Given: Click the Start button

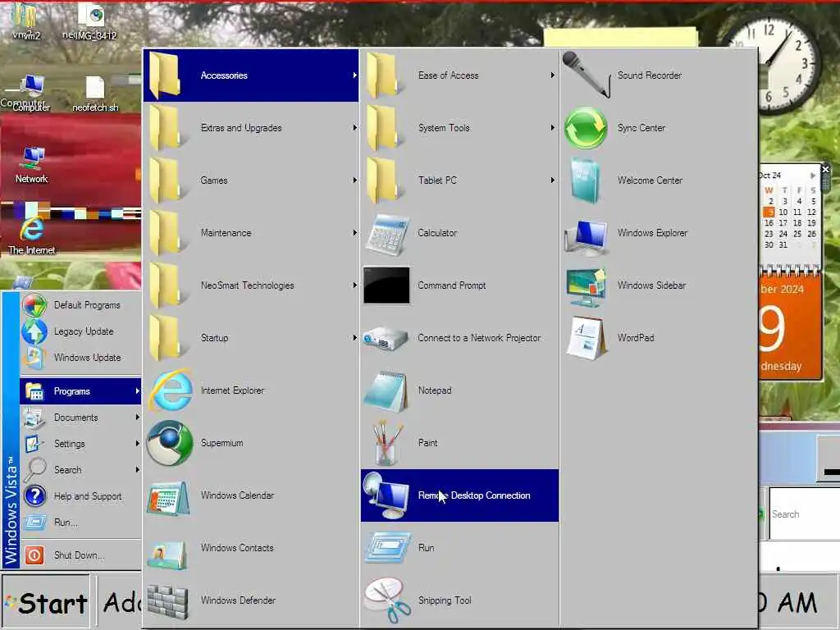Looking at the screenshot, I should [x=46, y=601].
